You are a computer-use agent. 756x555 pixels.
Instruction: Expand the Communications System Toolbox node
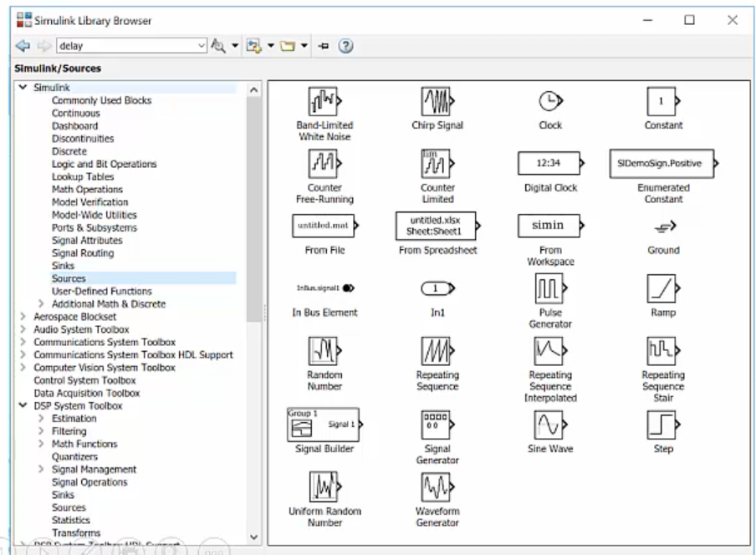point(23,342)
